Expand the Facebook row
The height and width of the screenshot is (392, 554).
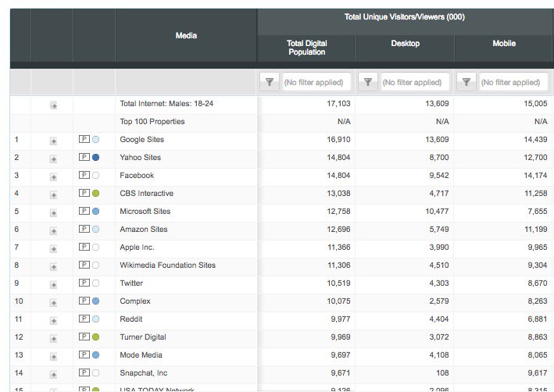click(53, 177)
